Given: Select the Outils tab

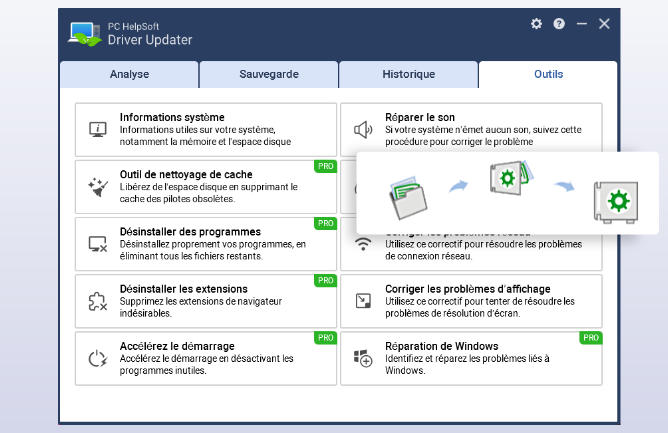Looking at the screenshot, I should (548, 75).
